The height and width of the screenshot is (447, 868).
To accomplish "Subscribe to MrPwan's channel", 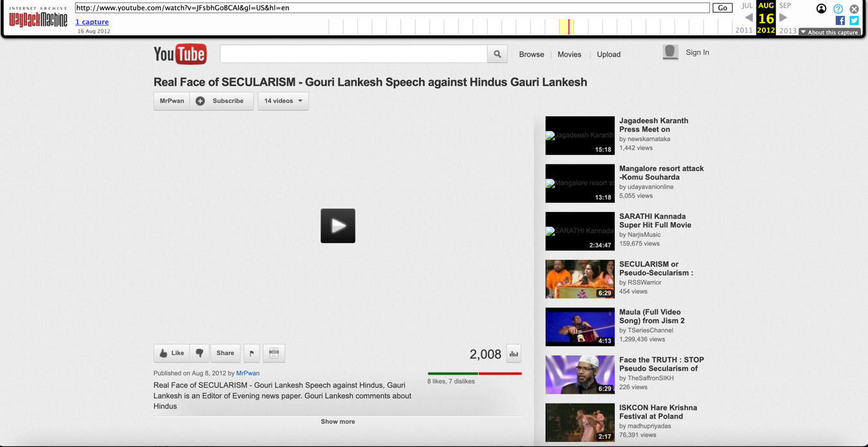I will [221, 101].
